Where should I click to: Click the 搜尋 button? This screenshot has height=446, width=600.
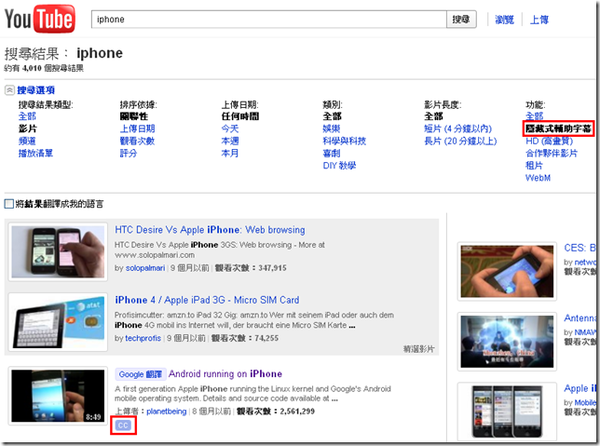pyautogui.click(x=461, y=19)
